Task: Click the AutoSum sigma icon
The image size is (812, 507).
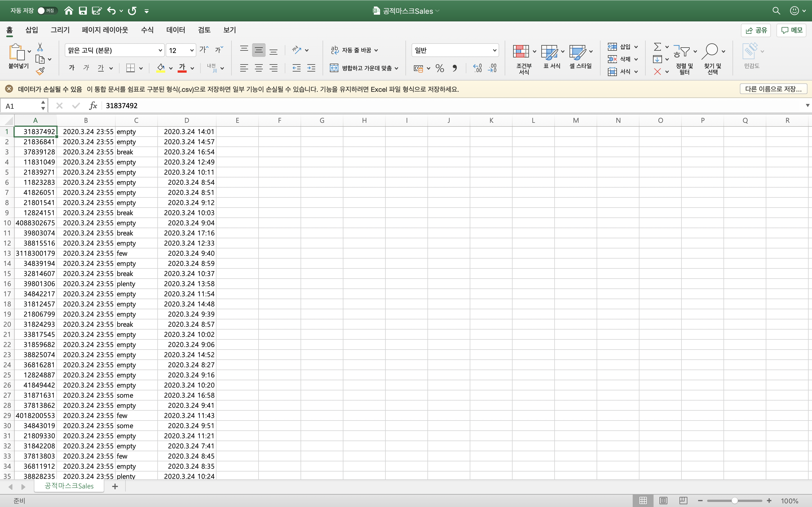Action: click(657, 47)
